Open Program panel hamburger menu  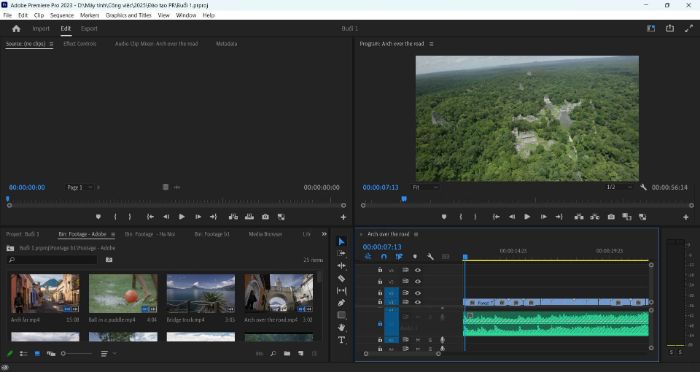point(431,44)
